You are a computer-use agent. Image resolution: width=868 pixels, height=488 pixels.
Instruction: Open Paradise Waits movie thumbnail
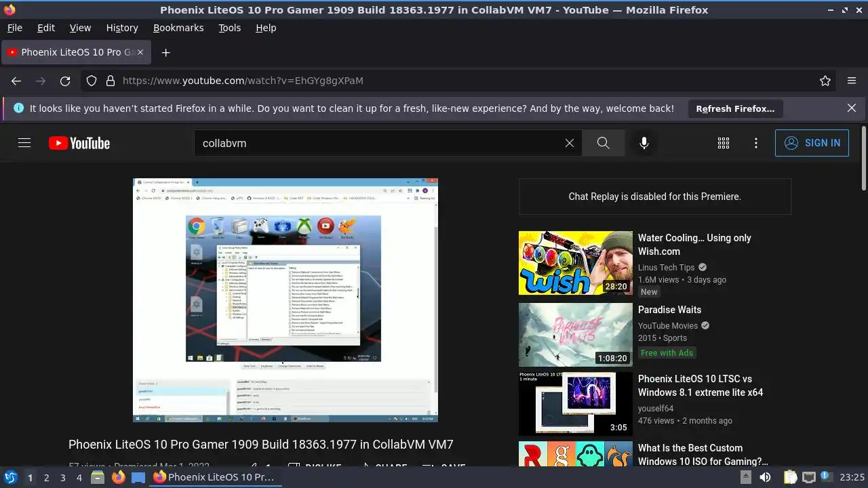coord(576,335)
